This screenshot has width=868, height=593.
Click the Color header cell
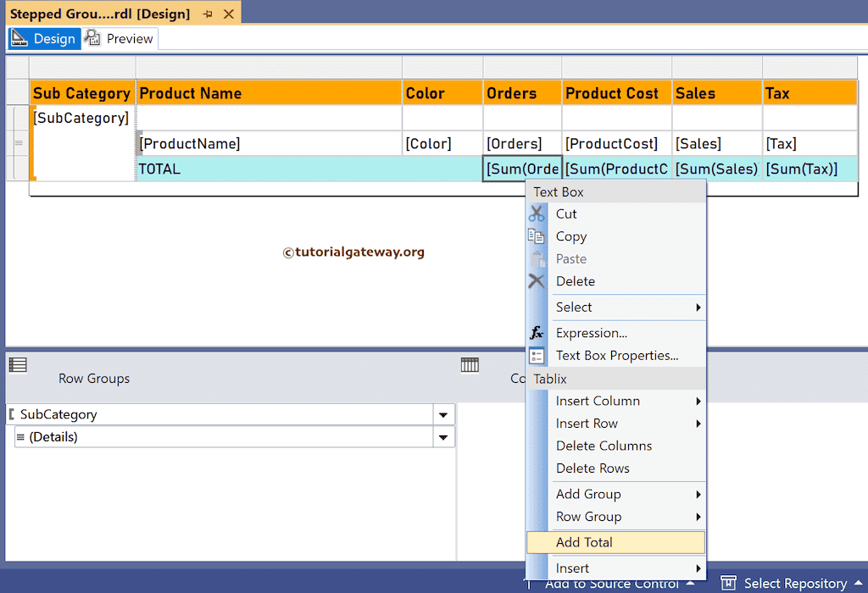(x=442, y=93)
